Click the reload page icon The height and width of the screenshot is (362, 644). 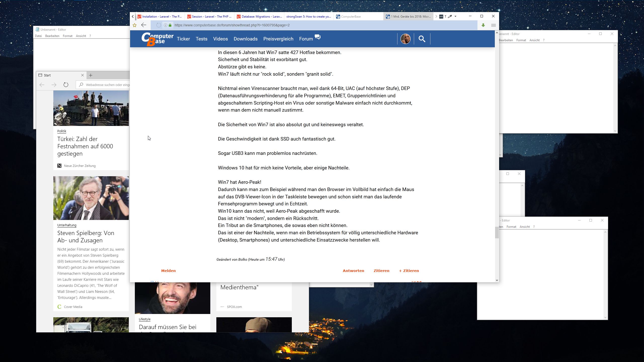[x=158, y=25]
